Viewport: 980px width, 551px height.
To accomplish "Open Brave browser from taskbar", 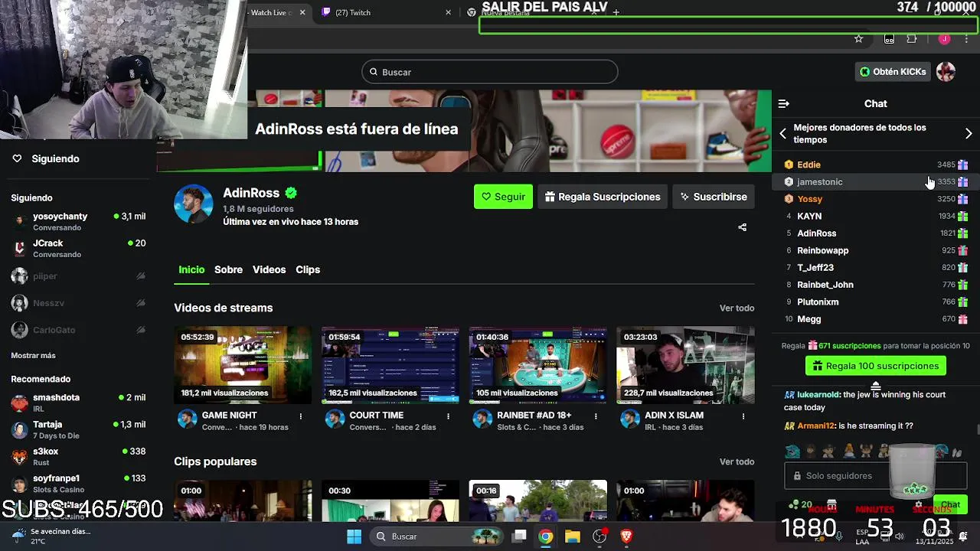I will pyautogui.click(x=626, y=536).
